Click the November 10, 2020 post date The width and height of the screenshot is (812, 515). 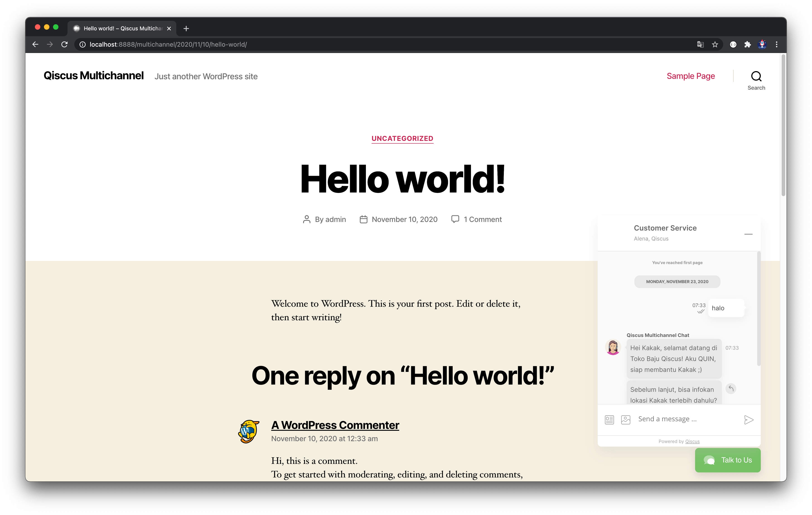tap(405, 219)
